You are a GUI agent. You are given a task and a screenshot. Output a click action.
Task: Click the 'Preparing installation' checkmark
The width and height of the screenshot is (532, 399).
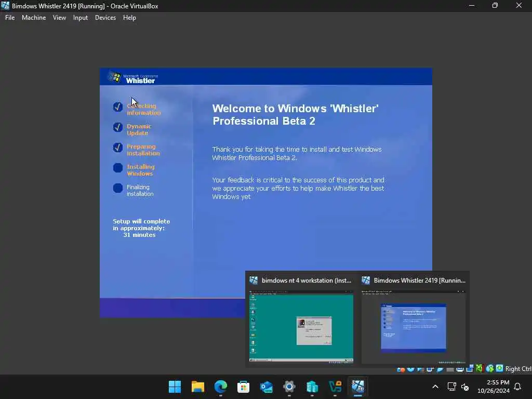click(118, 148)
